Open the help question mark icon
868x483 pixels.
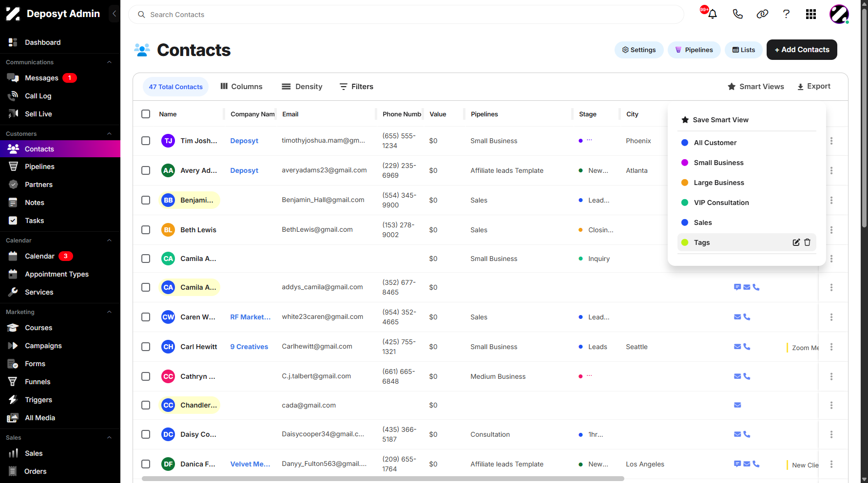click(x=786, y=14)
